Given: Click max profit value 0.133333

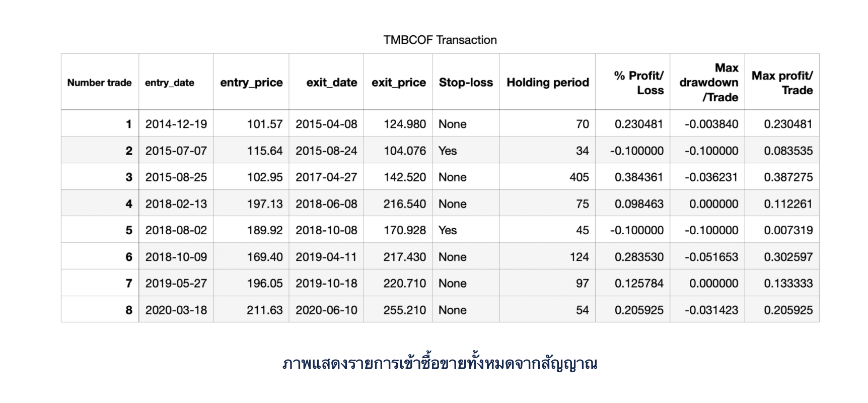Looking at the screenshot, I should (x=788, y=283).
